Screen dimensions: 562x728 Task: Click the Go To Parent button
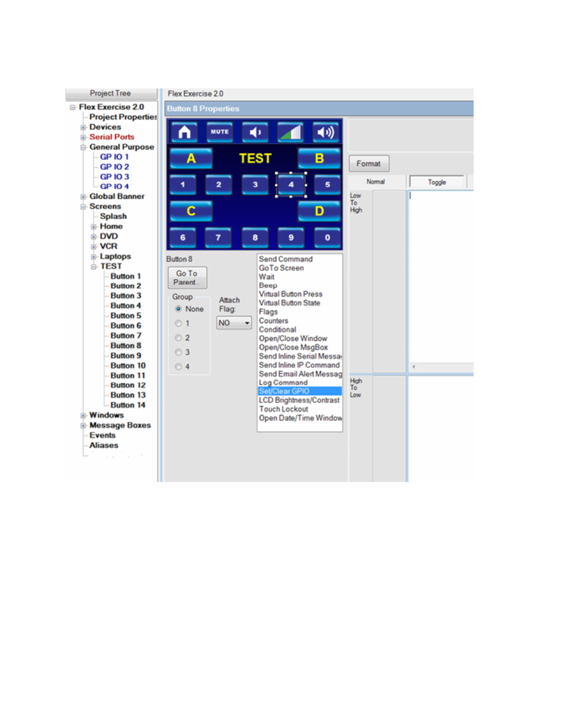click(x=187, y=278)
